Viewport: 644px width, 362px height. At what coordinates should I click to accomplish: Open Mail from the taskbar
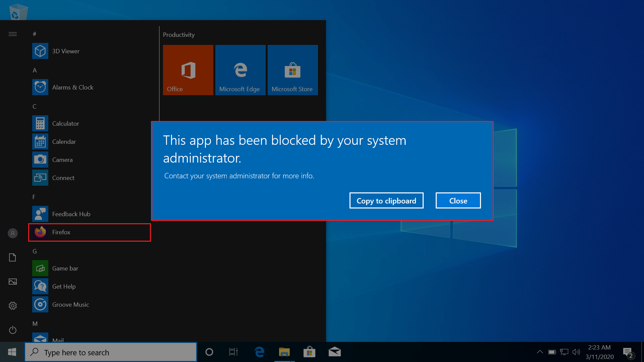335,352
